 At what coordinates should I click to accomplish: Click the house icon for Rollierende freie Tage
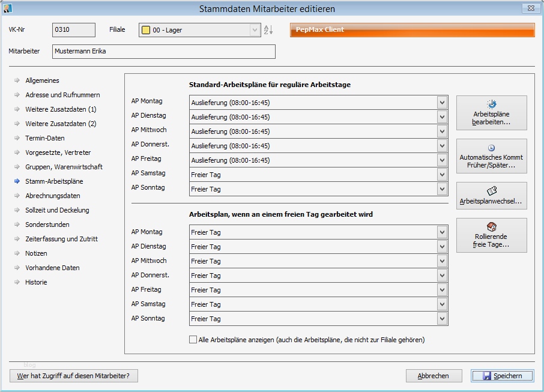[x=491, y=227]
